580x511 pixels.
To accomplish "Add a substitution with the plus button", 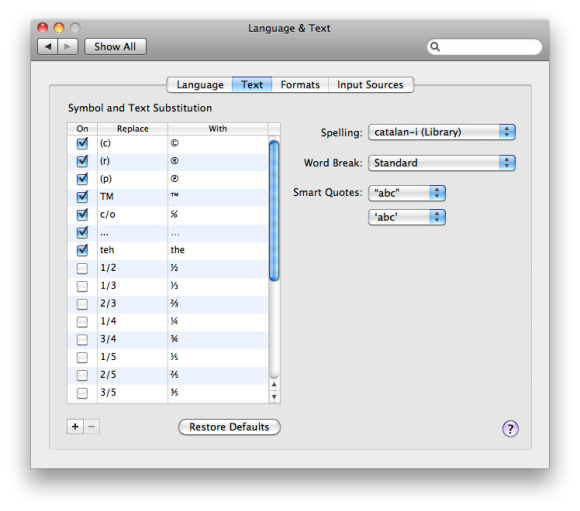I will [x=75, y=427].
